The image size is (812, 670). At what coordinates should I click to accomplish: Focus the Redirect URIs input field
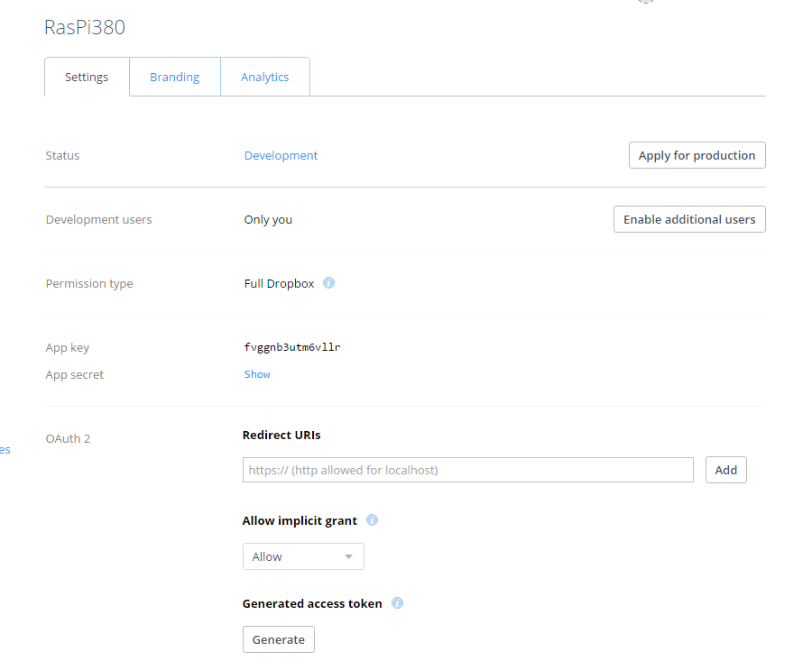click(467, 470)
